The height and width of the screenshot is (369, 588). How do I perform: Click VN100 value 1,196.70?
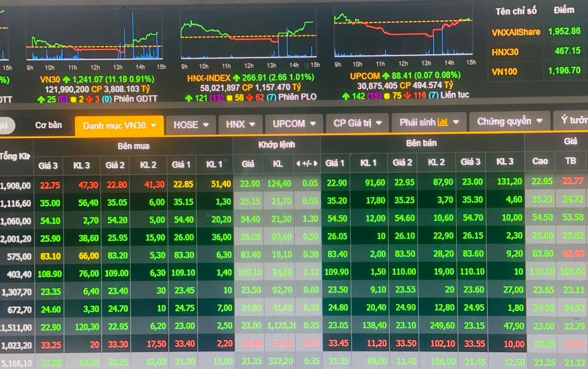[564, 71]
